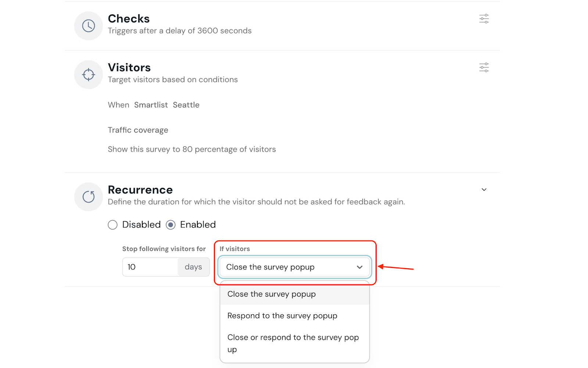Click the Visitors heading

coord(129,68)
